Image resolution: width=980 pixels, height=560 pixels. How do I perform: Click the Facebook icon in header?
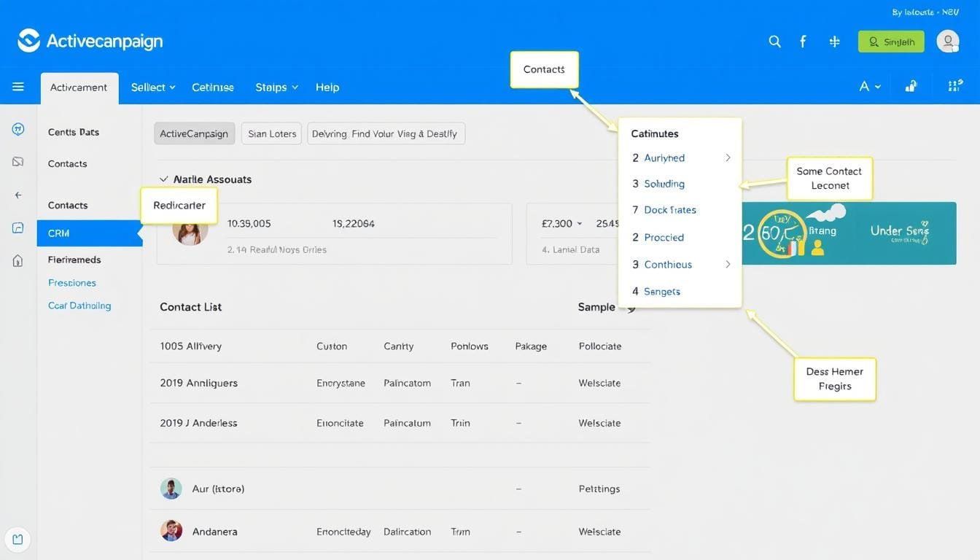pyautogui.click(x=803, y=42)
